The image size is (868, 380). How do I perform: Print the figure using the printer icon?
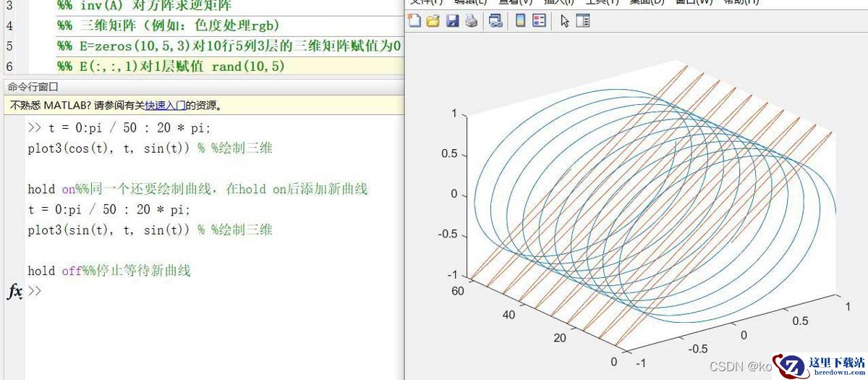pos(471,20)
